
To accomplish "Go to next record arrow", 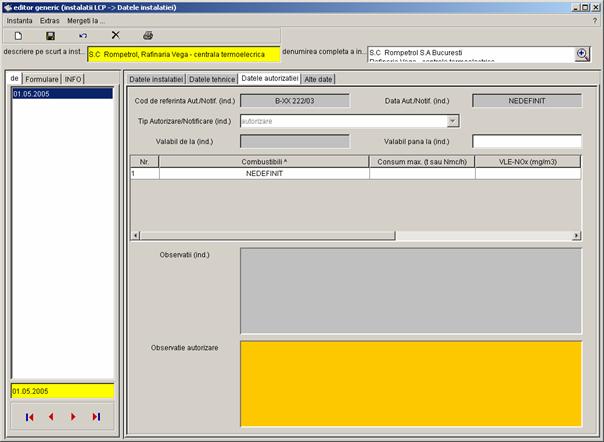I will tap(73, 416).
